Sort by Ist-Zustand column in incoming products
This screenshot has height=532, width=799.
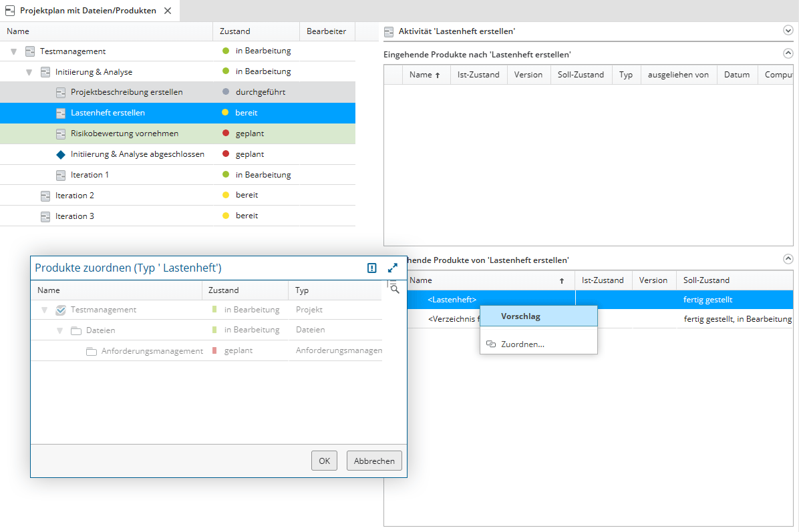click(x=478, y=75)
